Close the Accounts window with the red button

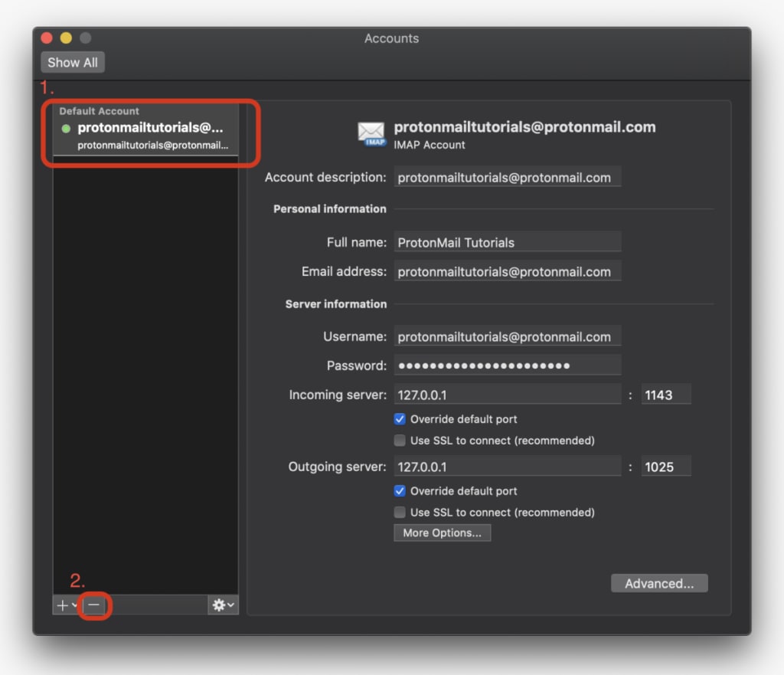[47, 38]
